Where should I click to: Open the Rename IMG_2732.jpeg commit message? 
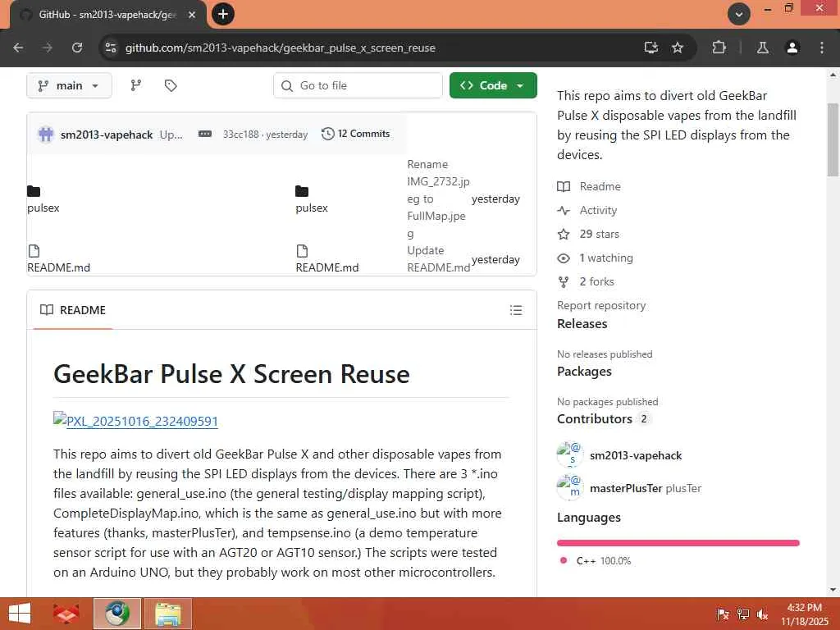(436, 199)
